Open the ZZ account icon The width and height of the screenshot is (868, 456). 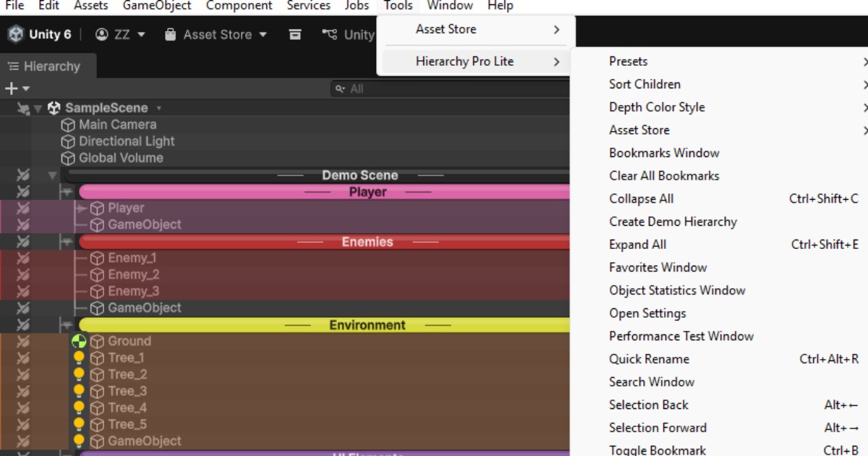(x=102, y=35)
